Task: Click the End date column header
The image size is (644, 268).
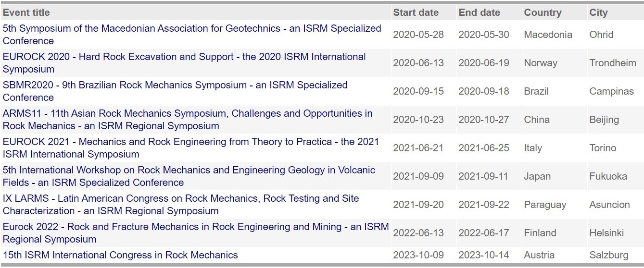Action: click(x=480, y=12)
